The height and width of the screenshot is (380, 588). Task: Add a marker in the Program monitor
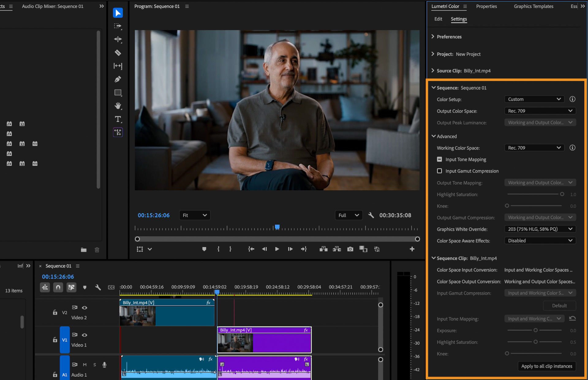tap(204, 249)
